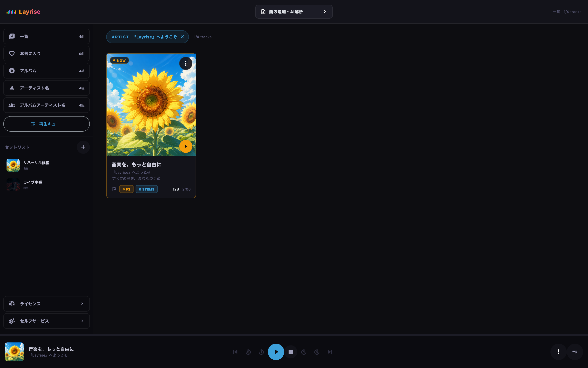Screen dimensions: 588x368
Task: Rewind with the smaller skip-back button
Action: point(261,352)
